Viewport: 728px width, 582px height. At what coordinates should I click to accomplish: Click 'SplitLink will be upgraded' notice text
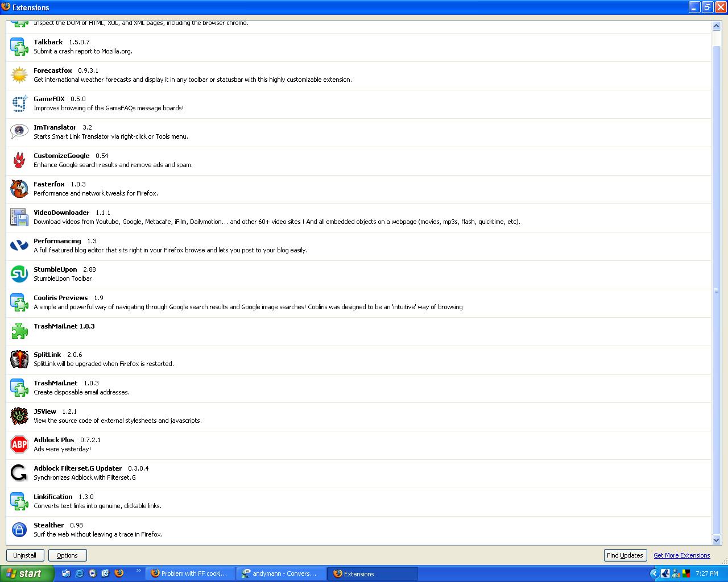pos(104,364)
